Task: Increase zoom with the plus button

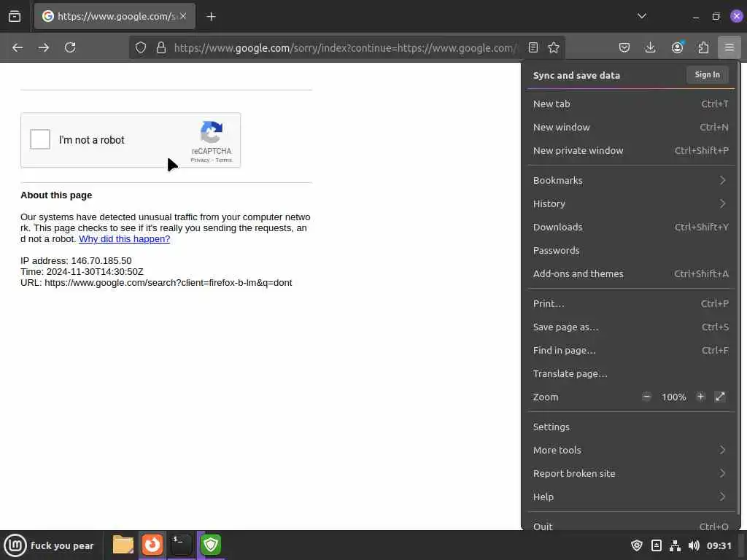Action: (700, 397)
